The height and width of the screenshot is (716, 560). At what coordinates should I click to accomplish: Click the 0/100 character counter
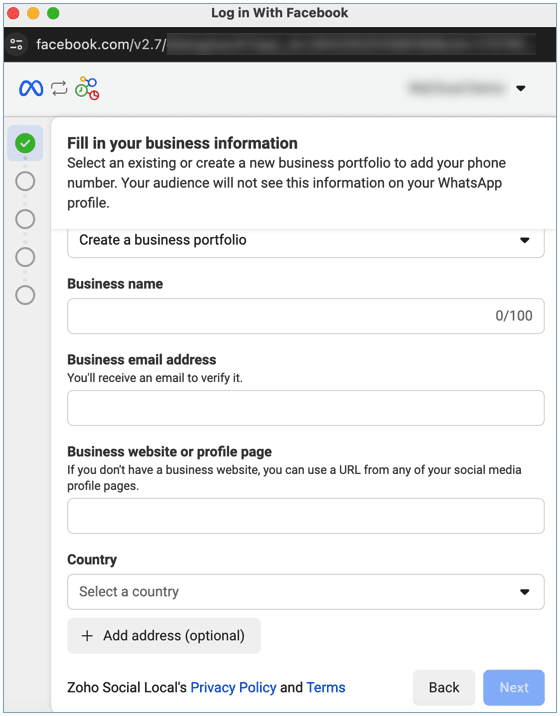(x=514, y=316)
